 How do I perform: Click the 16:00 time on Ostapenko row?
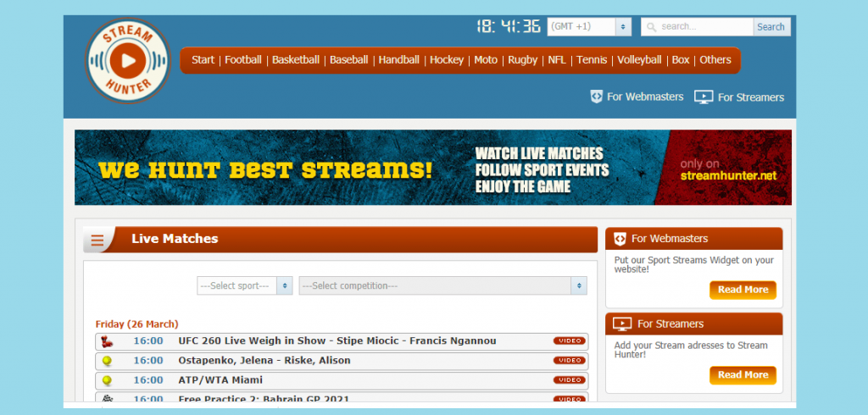point(147,360)
